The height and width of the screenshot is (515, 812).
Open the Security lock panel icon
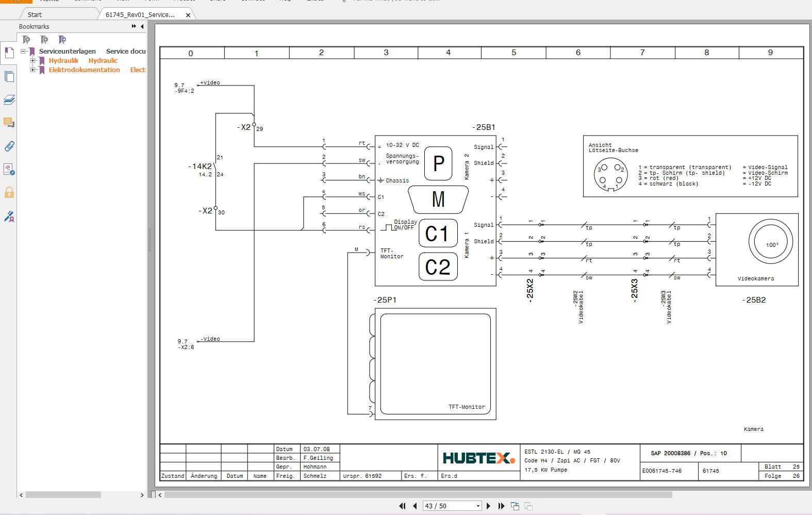(9, 193)
